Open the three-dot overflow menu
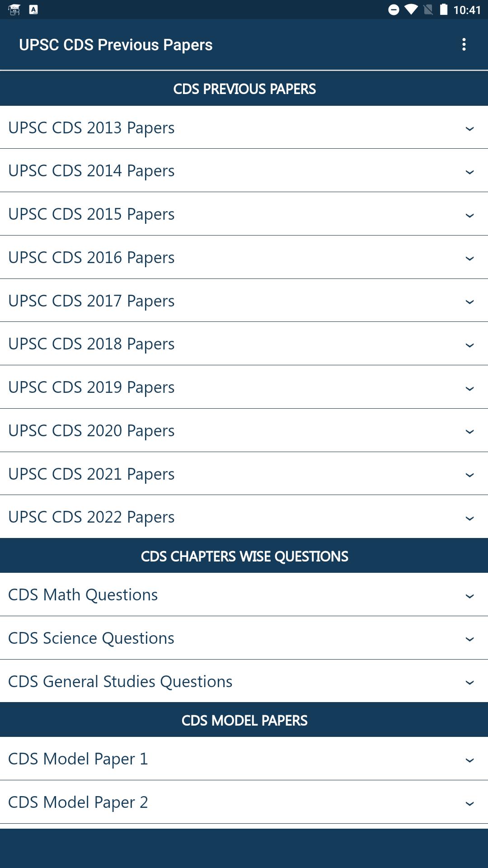 [x=464, y=44]
